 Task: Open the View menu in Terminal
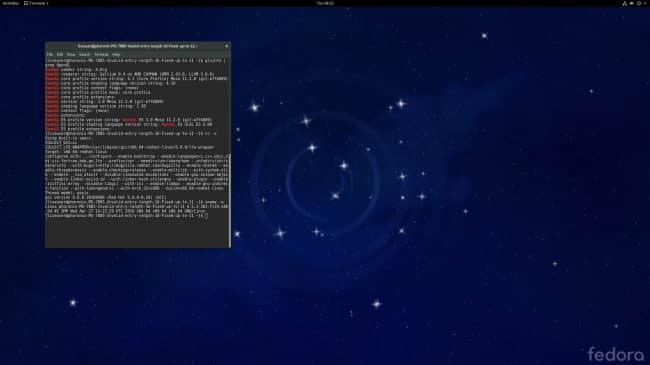(71, 54)
